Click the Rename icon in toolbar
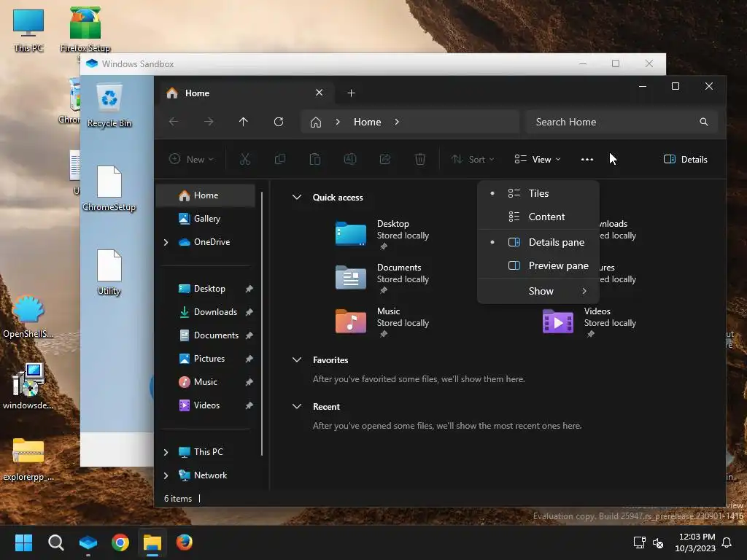The height and width of the screenshot is (560, 747). click(350, 159)
